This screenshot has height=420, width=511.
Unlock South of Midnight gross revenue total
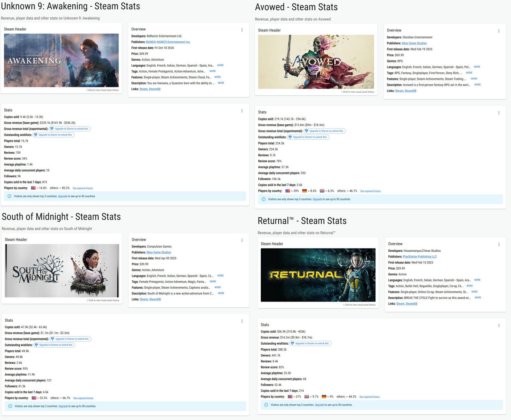pos(71,339)
